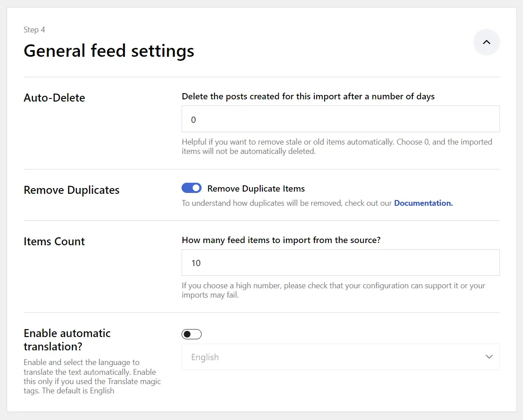This screenshot has height=420, width=523.
Task: Open the Documentation link
Action: pyautogui.click(x=423, y=203)
